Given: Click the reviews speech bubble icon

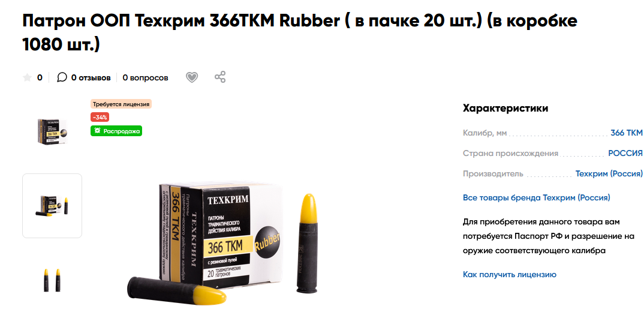Looking at the screenshot, I should 62,77.
